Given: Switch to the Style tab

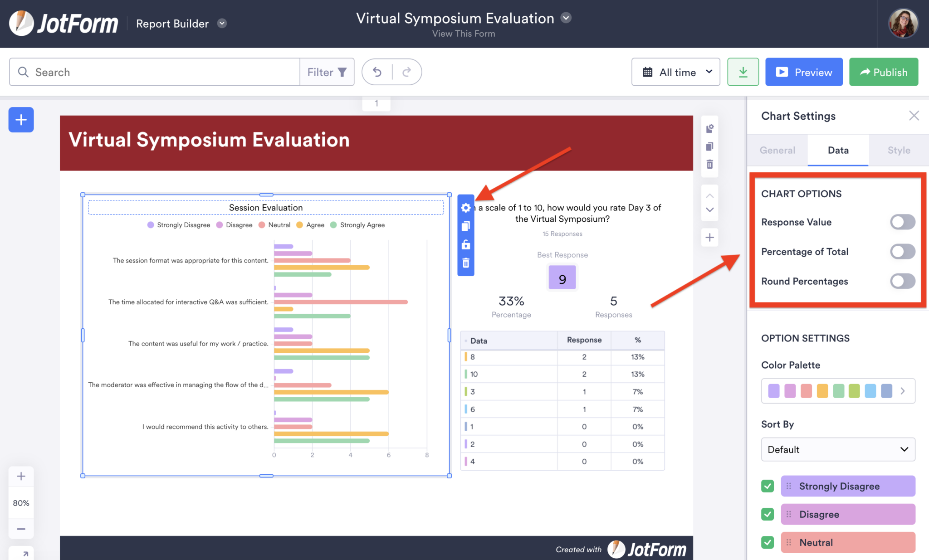Looking at the screenshot, I should 899,150.
